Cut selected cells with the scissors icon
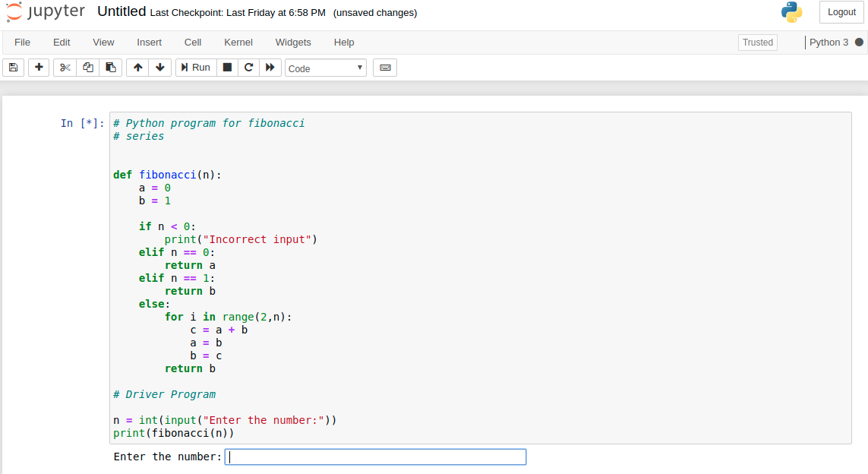Viewport: 868px width, 474px height. tap(65, 68)
